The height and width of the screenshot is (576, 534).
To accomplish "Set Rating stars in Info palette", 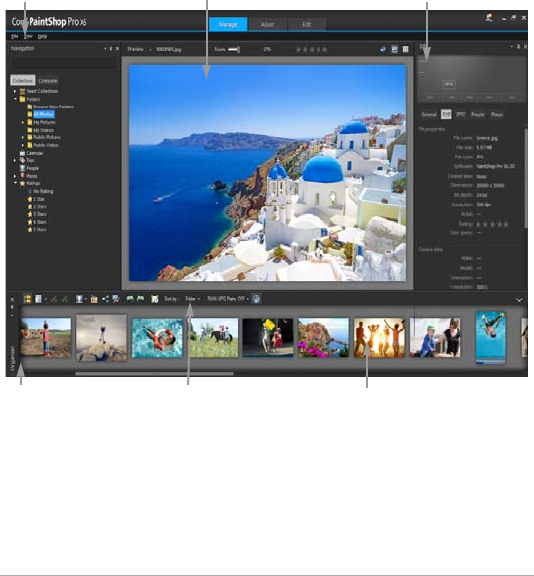I will [492, 224].
